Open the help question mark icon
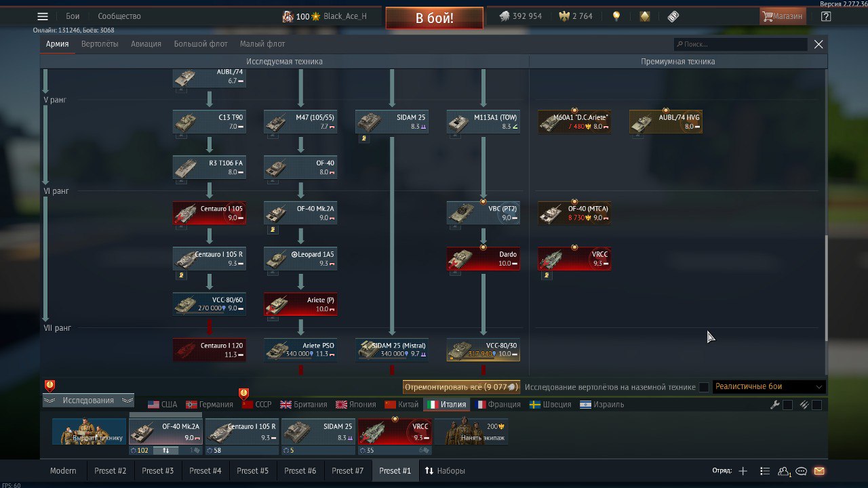 825,16
